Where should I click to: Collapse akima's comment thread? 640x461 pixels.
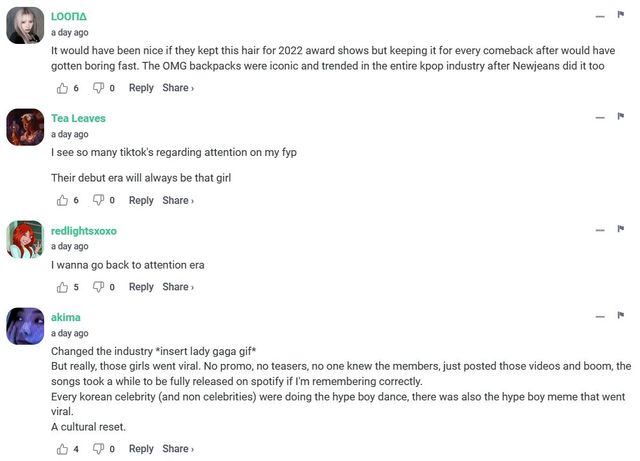coord(598,316)
